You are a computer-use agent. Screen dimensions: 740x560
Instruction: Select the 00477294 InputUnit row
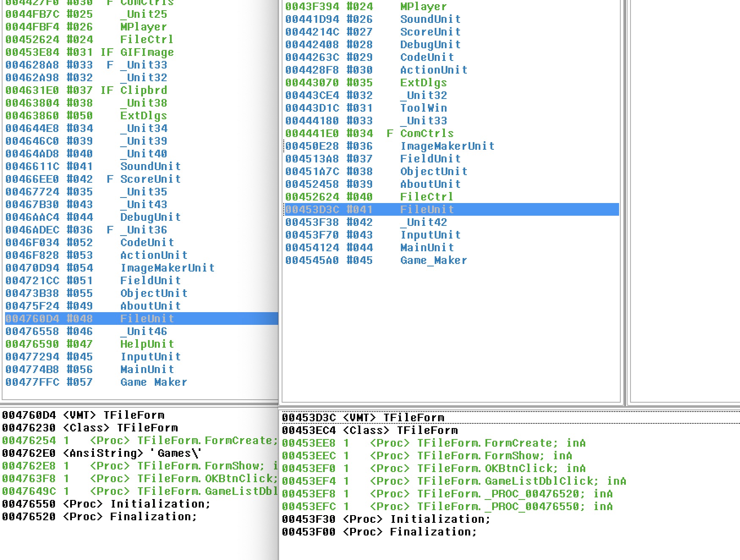point(141,357)
